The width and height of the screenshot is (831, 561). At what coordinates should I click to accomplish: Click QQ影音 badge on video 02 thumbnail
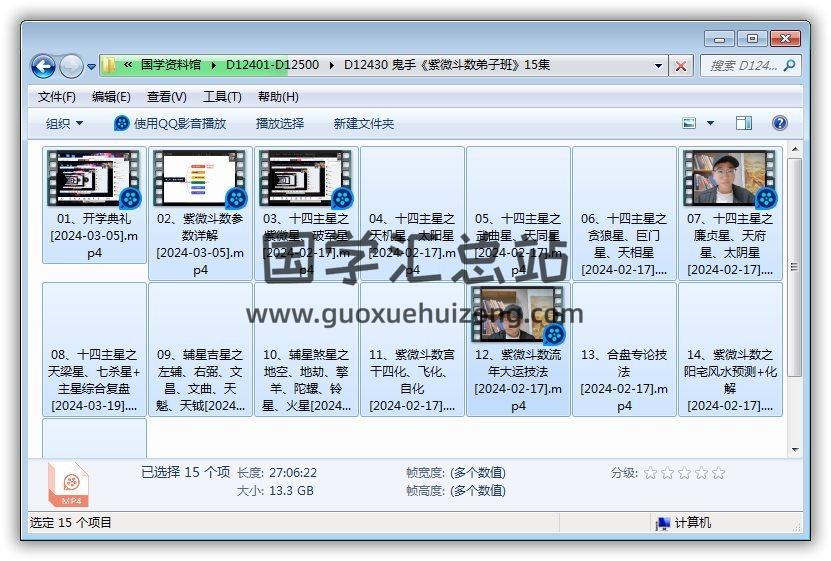236,199
